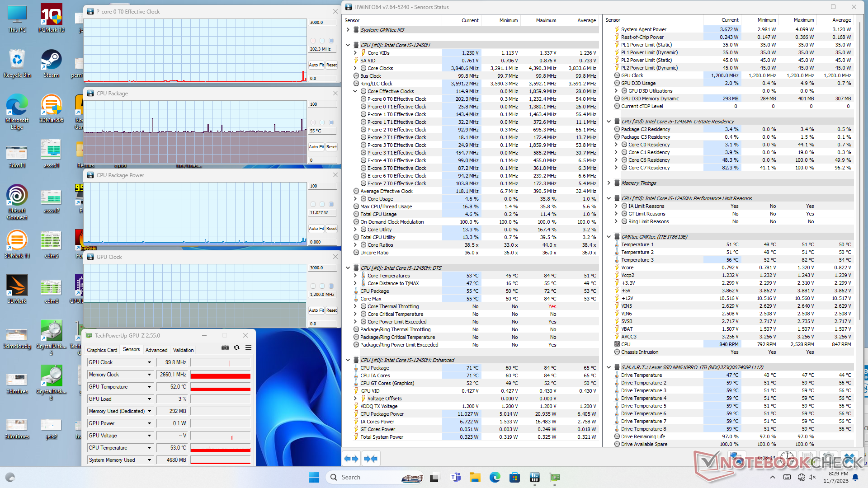The image size is (868, 488).
Task: Click the Maximum column header in left pane
Action: pyautogui.click(x=540, y=20)
